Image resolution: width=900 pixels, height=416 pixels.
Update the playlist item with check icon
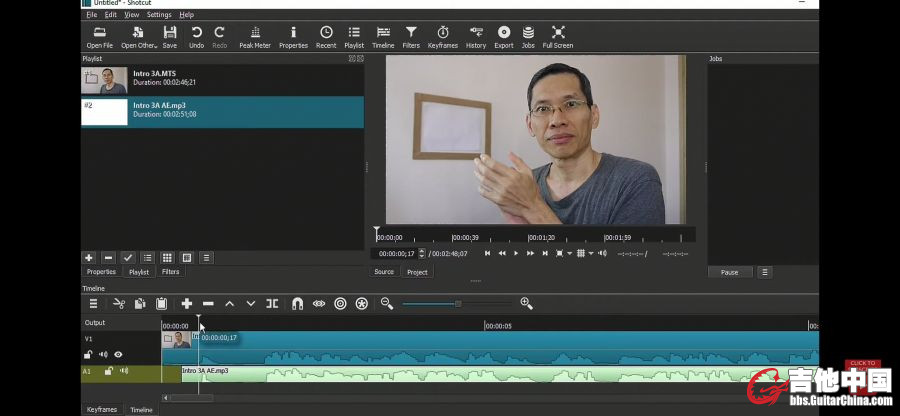click(x=128, y=258)
